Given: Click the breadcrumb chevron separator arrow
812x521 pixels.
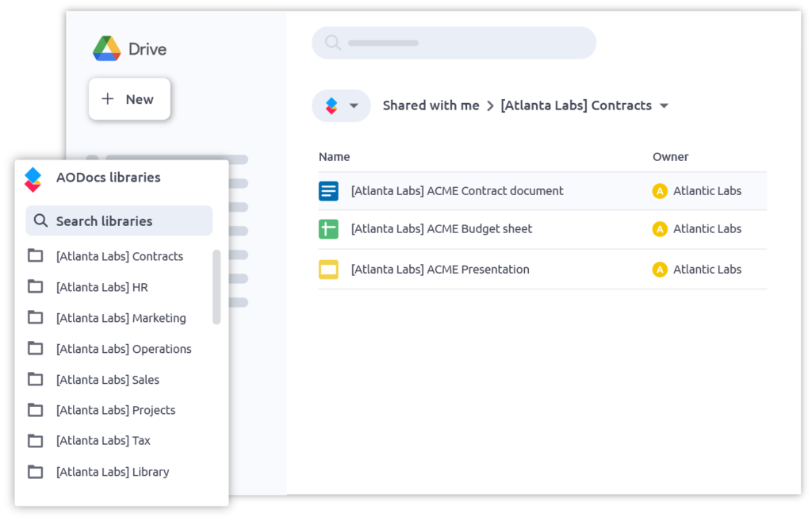Looking at the screenshot, I should pos(490,106).
